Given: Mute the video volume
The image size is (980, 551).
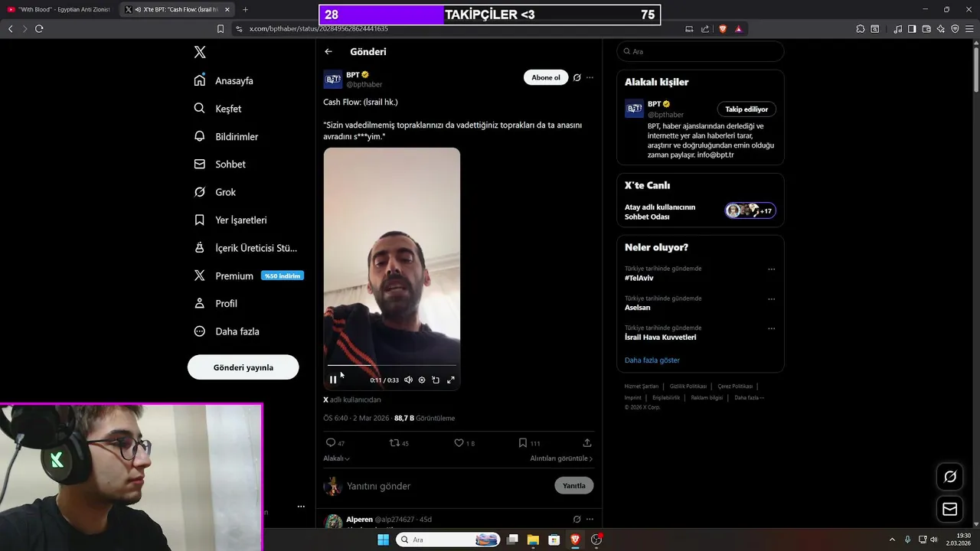Looking at the screenshot, I should [x=408, y=380].
